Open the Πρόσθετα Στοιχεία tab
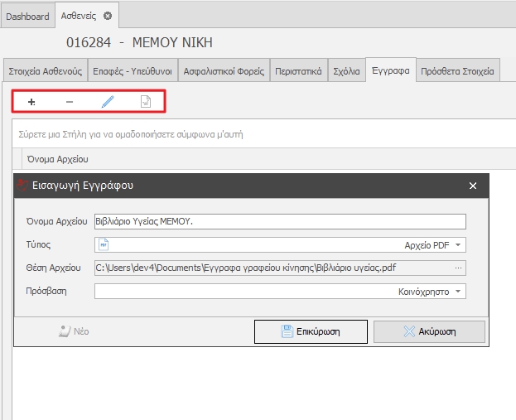 pos(457,71)
